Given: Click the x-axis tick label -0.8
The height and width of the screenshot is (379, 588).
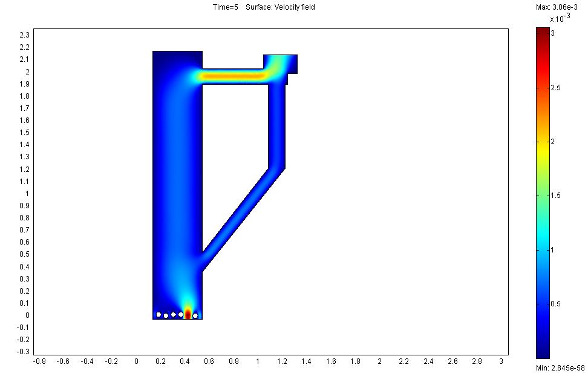Looking at the screenshot, I should tap(39, 361).
